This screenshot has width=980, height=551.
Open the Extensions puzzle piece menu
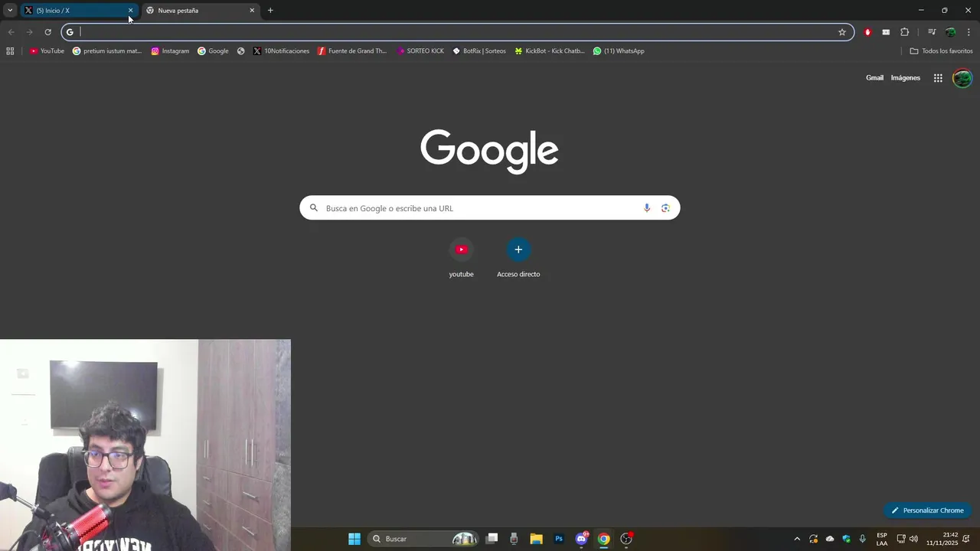click(904, 32)
